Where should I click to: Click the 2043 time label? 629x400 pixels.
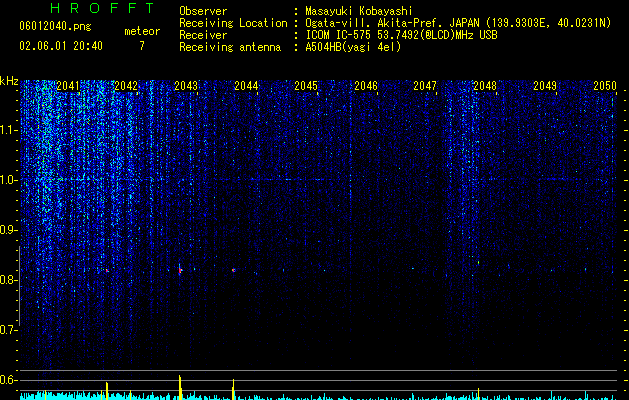(x=186, y=86)
